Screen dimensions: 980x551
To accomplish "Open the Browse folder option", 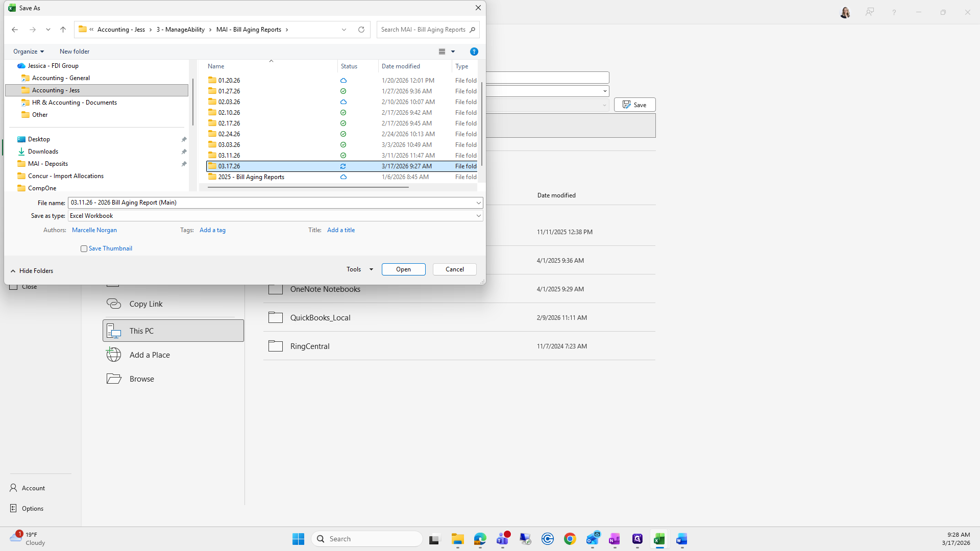I will point(141,379).
